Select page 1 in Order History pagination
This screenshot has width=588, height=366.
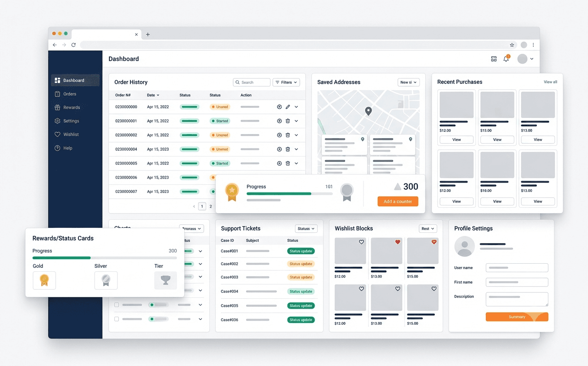click(x=202, y=206)
